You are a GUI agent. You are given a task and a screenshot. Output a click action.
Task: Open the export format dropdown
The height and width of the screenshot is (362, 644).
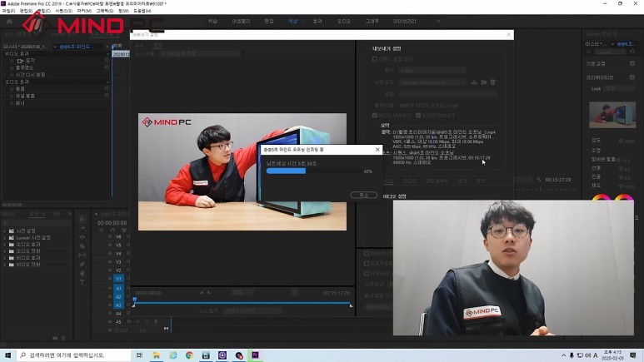[432, 71]
